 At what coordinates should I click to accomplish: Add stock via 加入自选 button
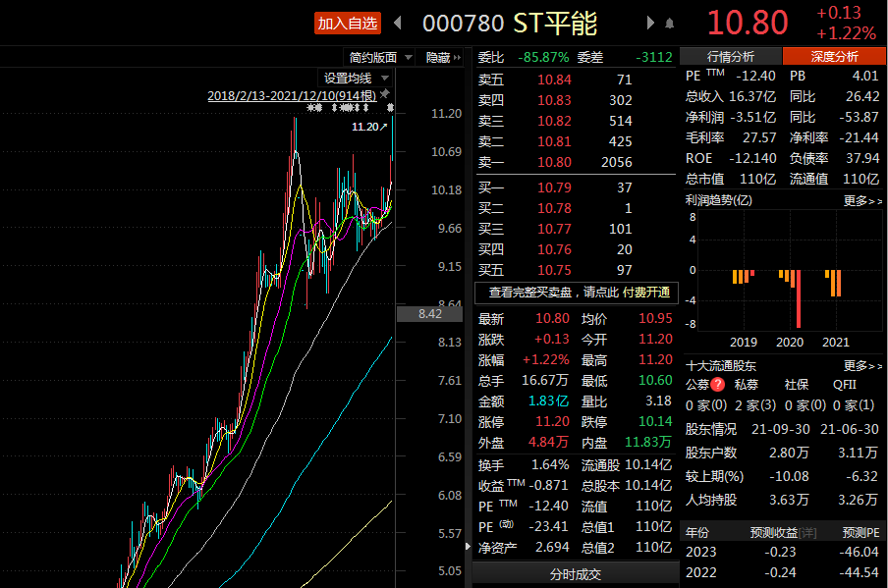[347, 24]
